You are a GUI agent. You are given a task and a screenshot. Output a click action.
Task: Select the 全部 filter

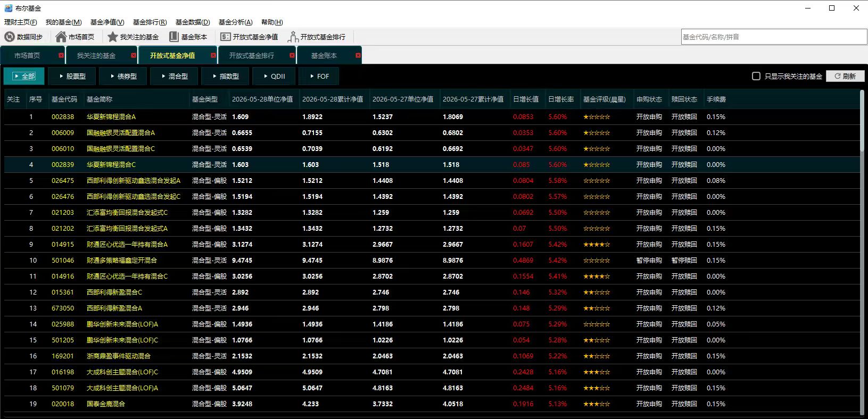click(24, 76)
